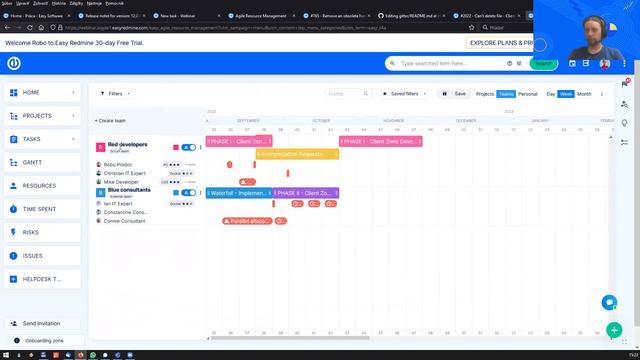Click the green Search button

(543, 63)
